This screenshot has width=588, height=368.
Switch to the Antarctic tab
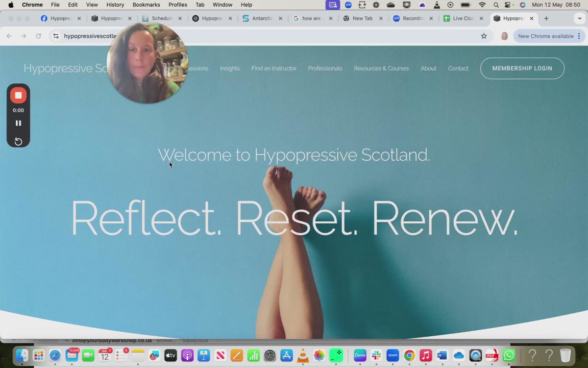click(262, 18)
